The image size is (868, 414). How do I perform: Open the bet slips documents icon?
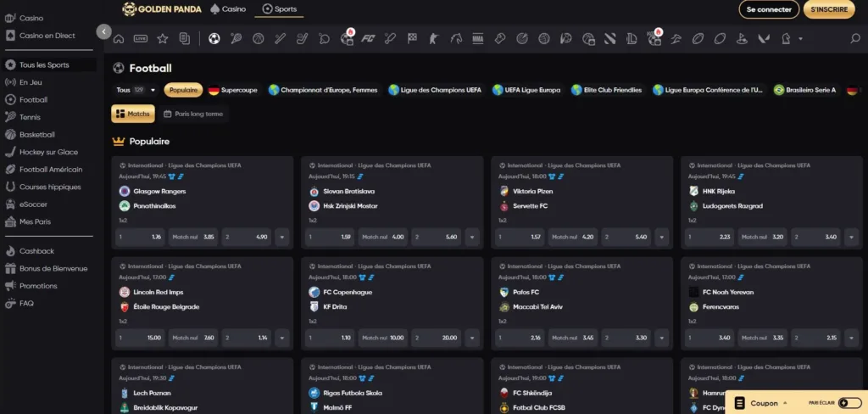click(x=184, y=39)
